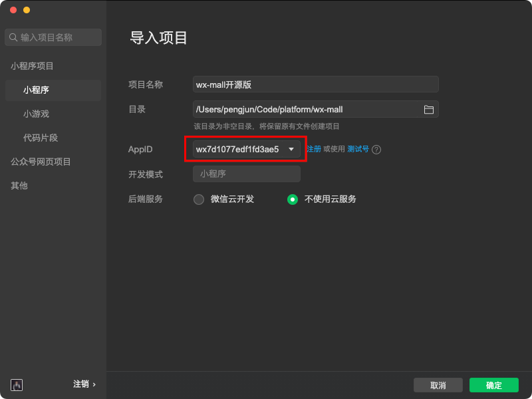This screenshot has height=399, width=532.
Task: Select the 不使用云服务 radio button
Action: [x=293, y=199]
